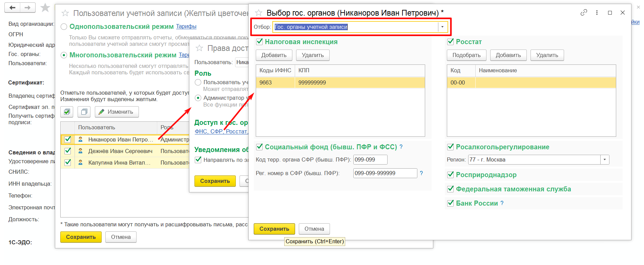Toggle Социальный фонд checkbox

click(260, 147)
